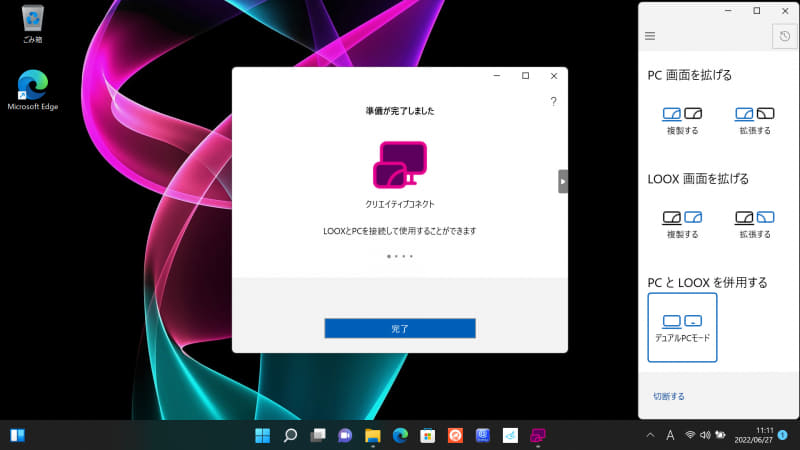The height and width of the screenshot is (450, 800).
Task: Select 複製する under LOOX 画面を拡げる
Action: (682, 225)
